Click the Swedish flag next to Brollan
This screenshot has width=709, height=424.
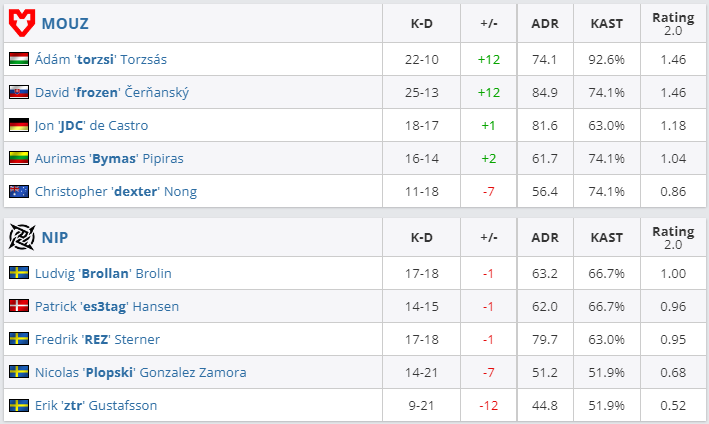coord(19,273)
